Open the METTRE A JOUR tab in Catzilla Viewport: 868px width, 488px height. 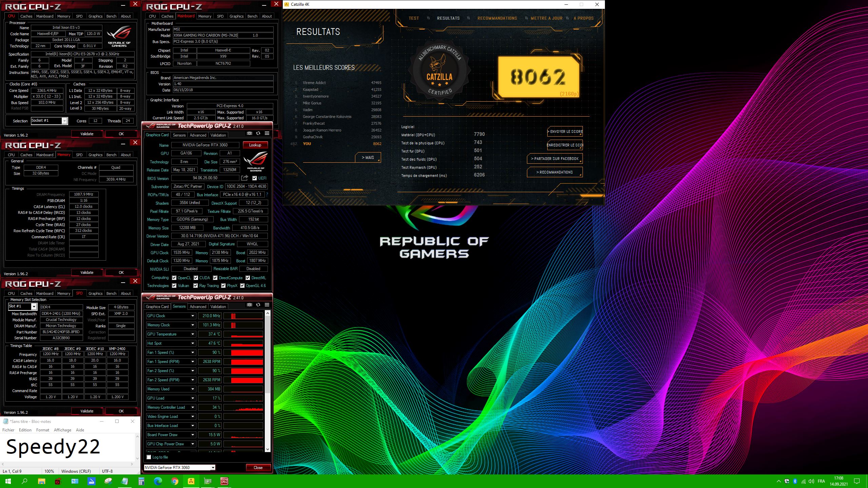(x=547, y=18)
